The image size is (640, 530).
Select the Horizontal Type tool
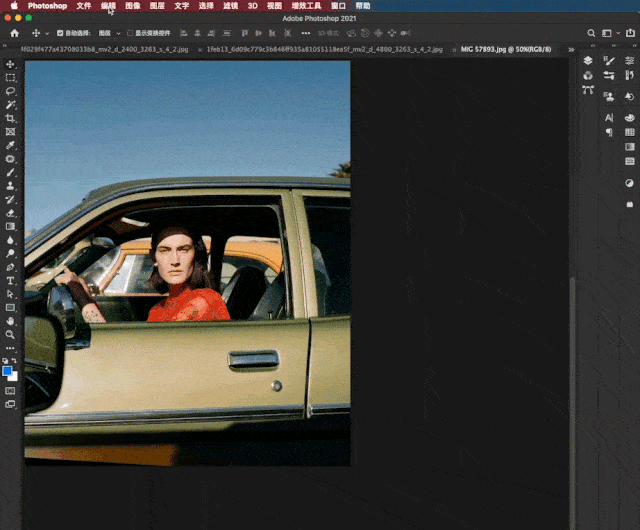10,281
